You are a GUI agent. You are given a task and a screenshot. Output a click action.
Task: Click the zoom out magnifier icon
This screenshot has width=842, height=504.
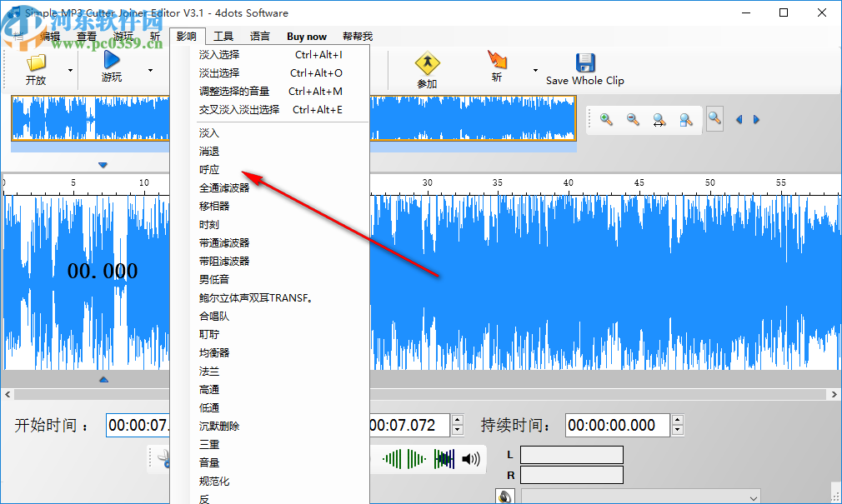(x=633, y=119)
